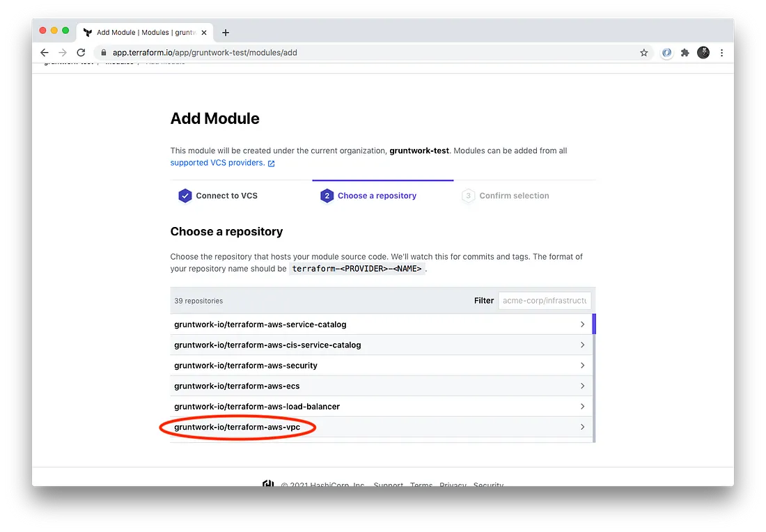Screen dimensions: 766x532
Task: Reload the page with the refresh icon
Action: pyautogui.click(x=81, y=52)
